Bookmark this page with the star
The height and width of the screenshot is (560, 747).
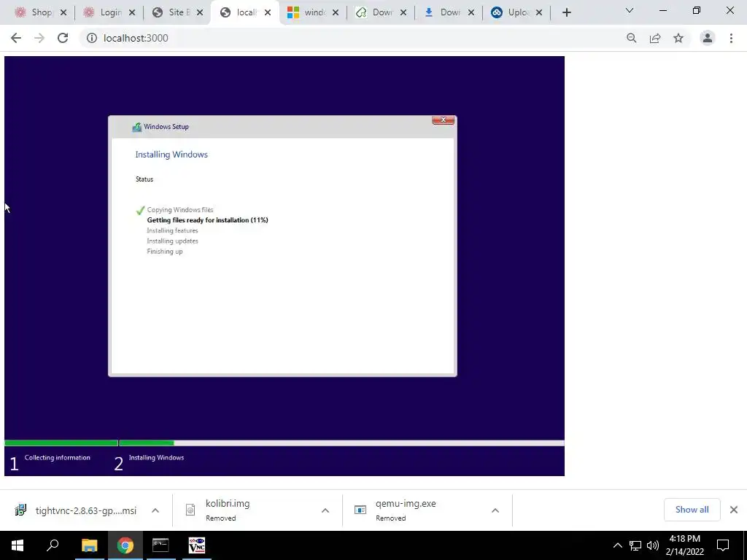pos(678,38)
